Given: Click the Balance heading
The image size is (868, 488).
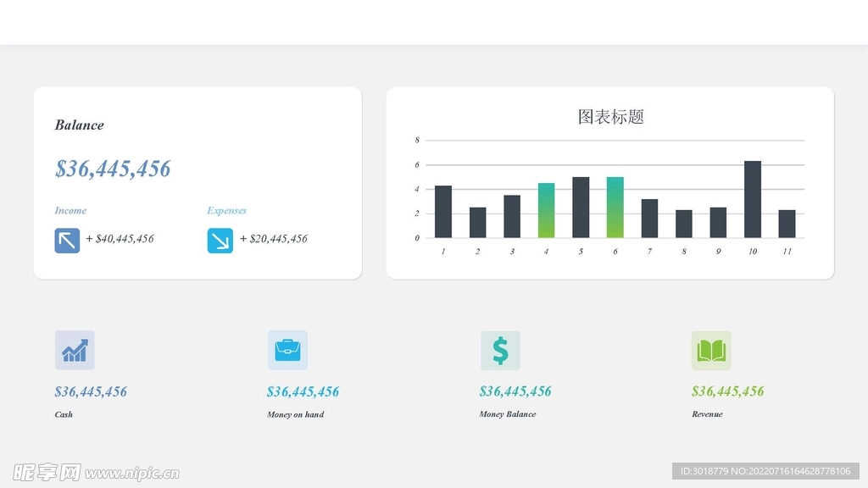Looking at the screenshot, I should coord(79,125).
